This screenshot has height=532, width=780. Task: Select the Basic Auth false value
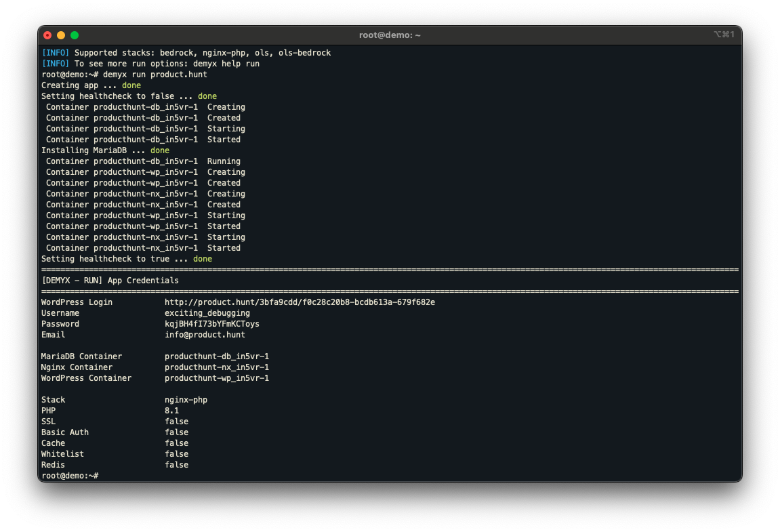pos(177,432)
